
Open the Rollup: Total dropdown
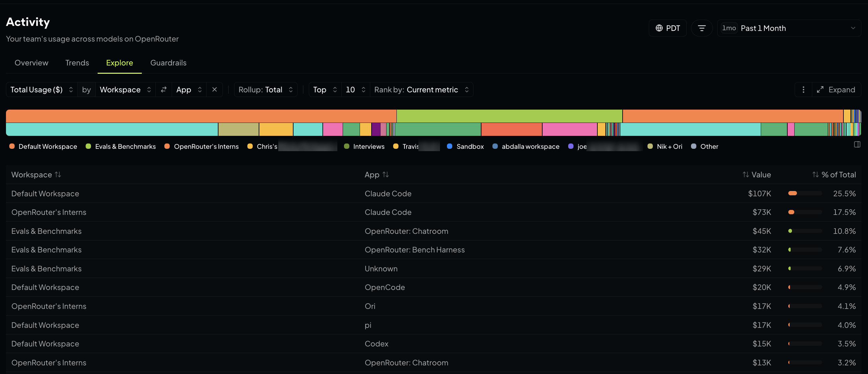pyautogui.click(x=266, y=90)
